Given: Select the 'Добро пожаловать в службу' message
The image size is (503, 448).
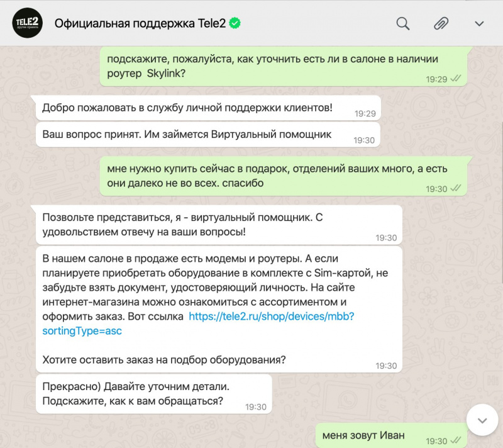Looking at the screenshot, I should pos(208,108).
